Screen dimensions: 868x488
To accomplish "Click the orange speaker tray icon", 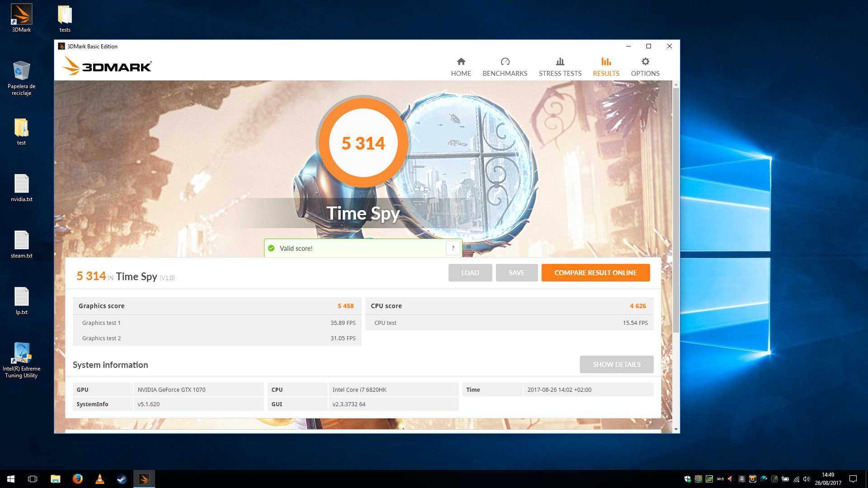I will coord(730,479).
